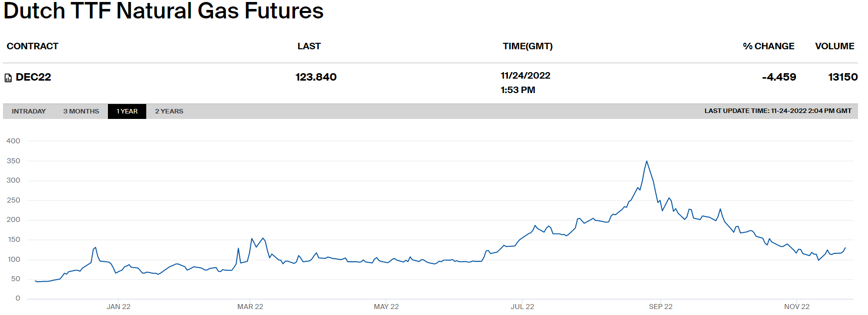Click the VOLUME column header
The height and width of the screenshot is (315, 868).
tap(834, 46)
